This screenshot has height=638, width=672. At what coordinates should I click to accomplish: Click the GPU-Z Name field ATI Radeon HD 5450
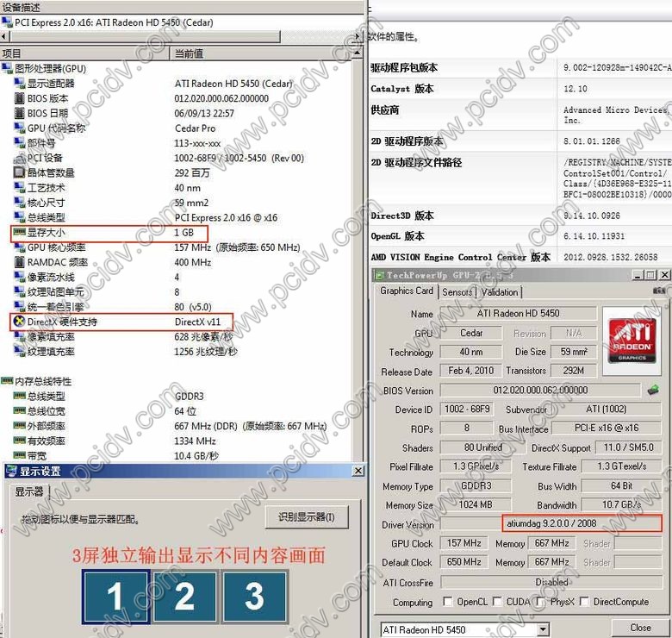click(518, 314)
